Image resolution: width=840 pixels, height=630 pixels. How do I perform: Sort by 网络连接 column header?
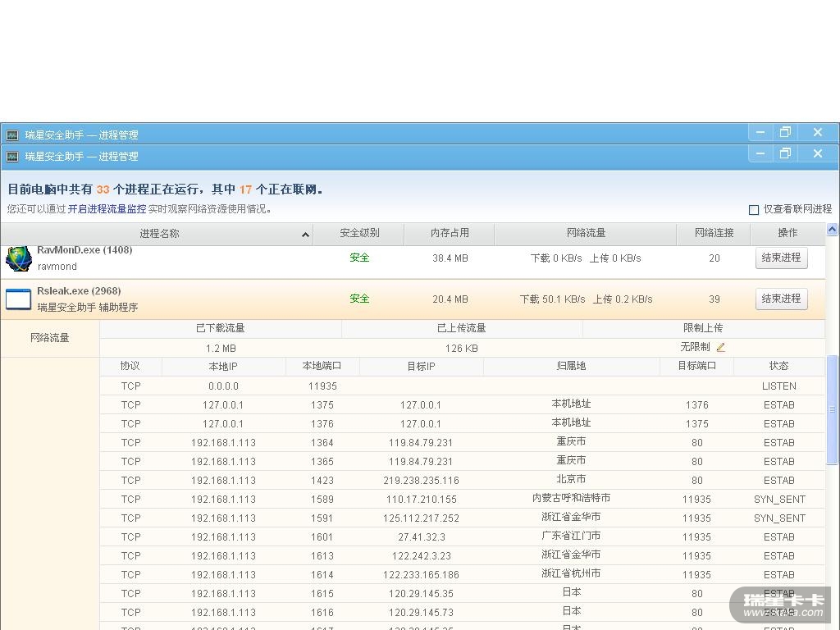point(714,233)
